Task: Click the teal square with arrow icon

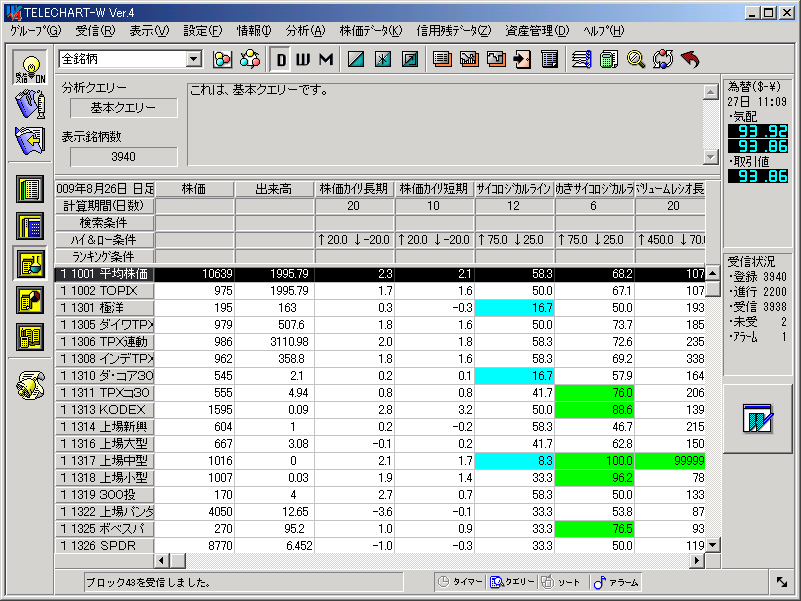Action: click(410, 59)
